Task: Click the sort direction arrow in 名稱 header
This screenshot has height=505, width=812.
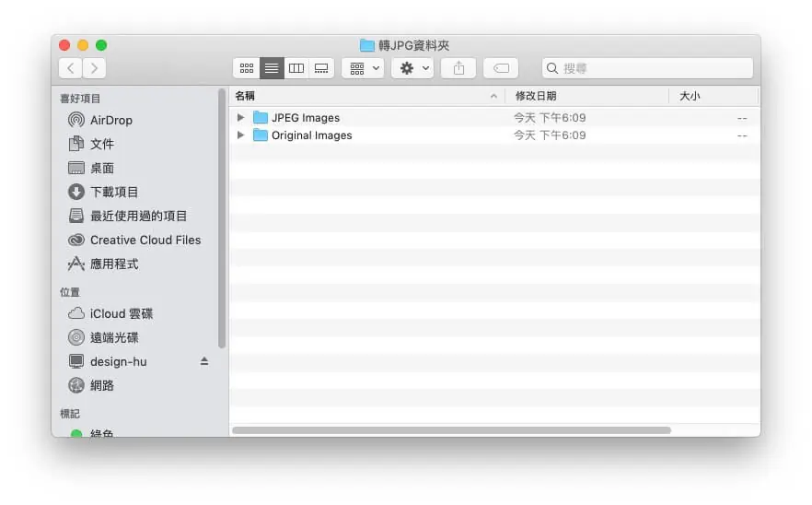Action: click(x=493, y=96)
